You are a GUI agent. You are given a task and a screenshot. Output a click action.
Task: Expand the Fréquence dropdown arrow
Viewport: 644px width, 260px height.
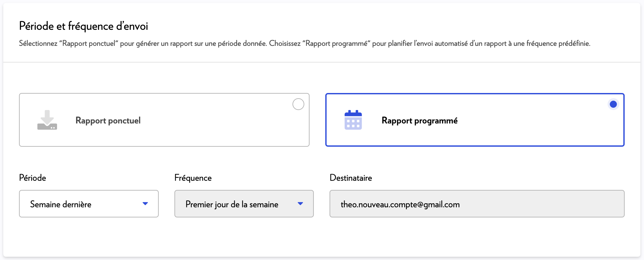[300, 204]
